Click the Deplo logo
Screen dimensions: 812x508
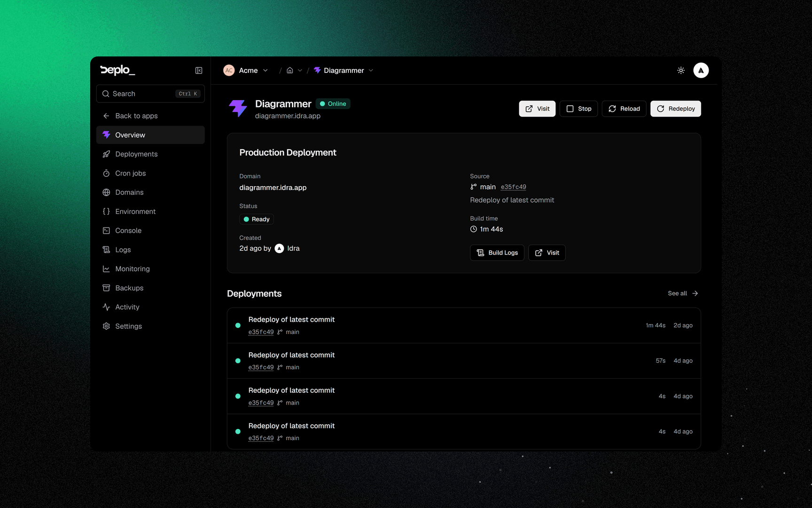(x=117, y=70)
